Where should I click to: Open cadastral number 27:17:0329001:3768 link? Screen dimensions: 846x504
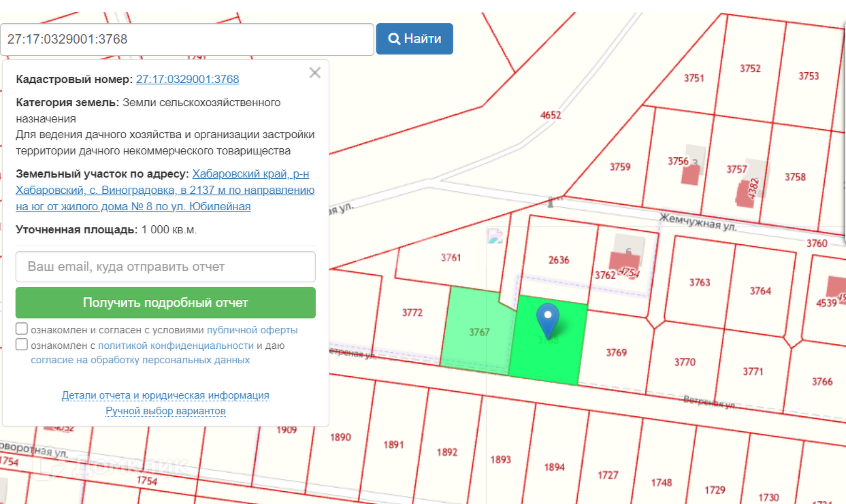pos(187,79)
